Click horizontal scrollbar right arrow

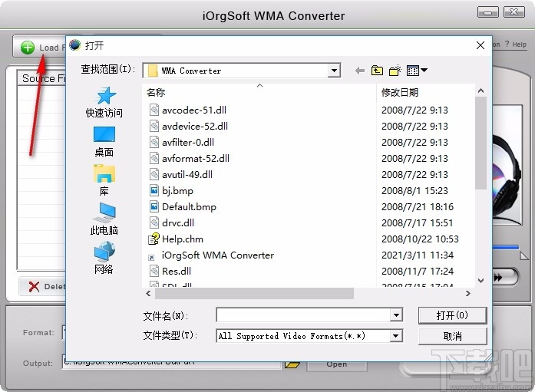pyautogui.click(x=468, y=293)
